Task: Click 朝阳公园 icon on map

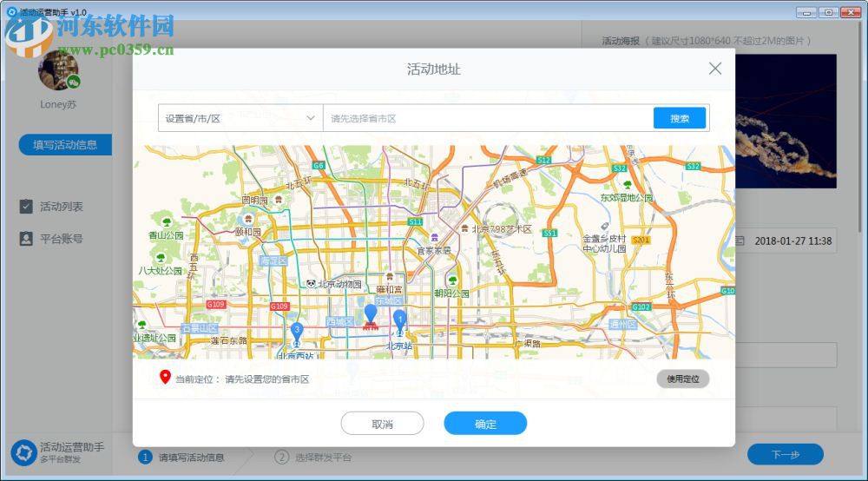Action: click(x=453, y=280)
